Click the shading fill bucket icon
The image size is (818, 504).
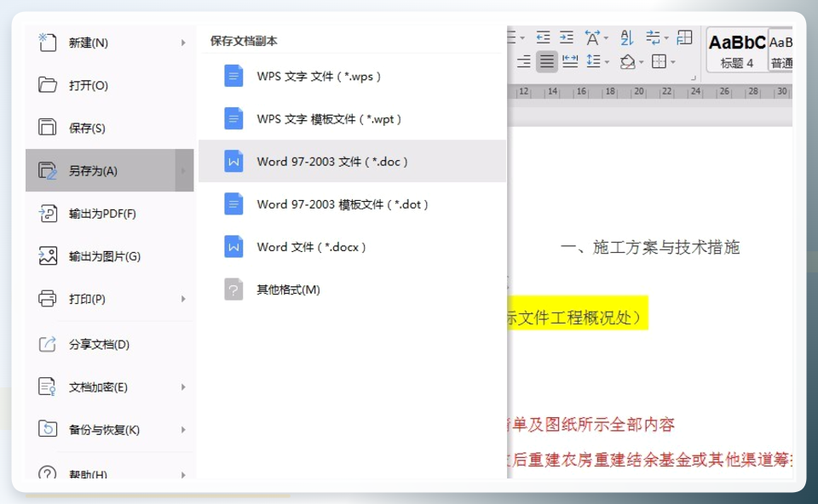click(x=628, y=61)
